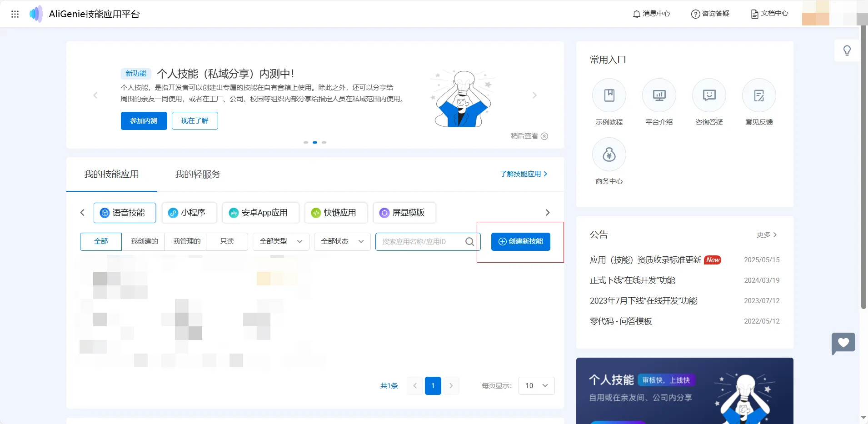Click the 创建新技能 button

pos(520,241)
